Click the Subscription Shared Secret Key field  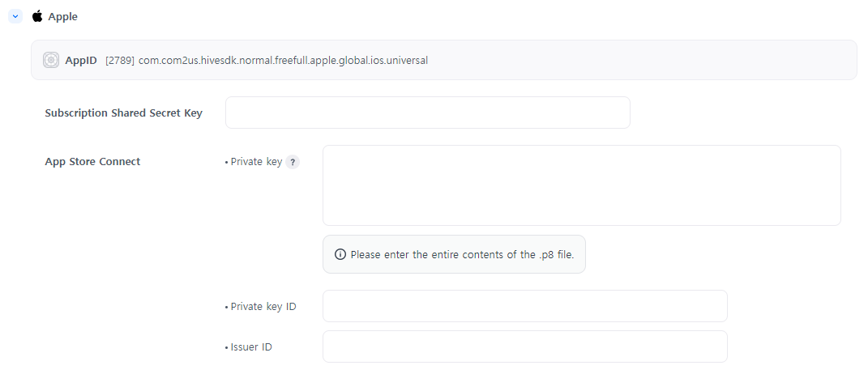coord(427,113)
